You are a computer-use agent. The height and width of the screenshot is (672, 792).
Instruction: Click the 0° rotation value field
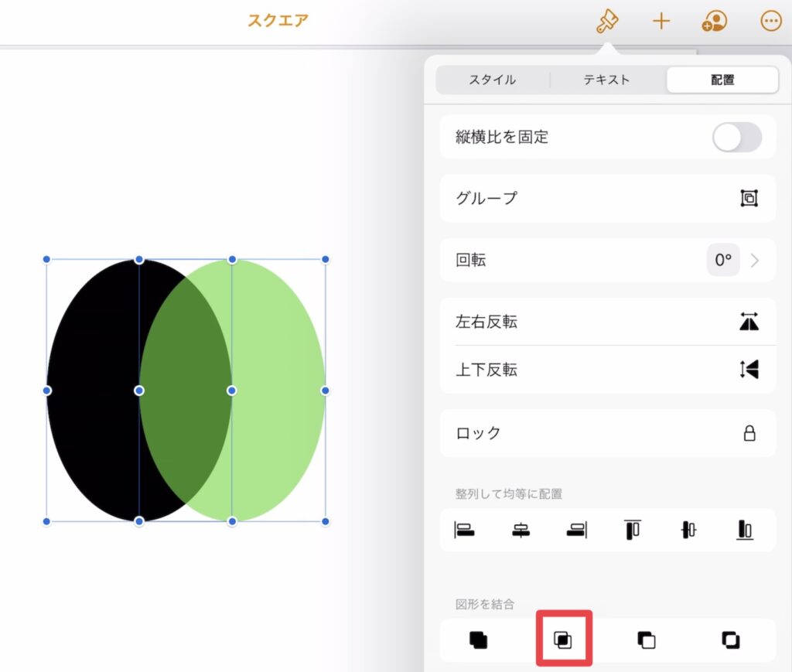[x=723, y=260]
